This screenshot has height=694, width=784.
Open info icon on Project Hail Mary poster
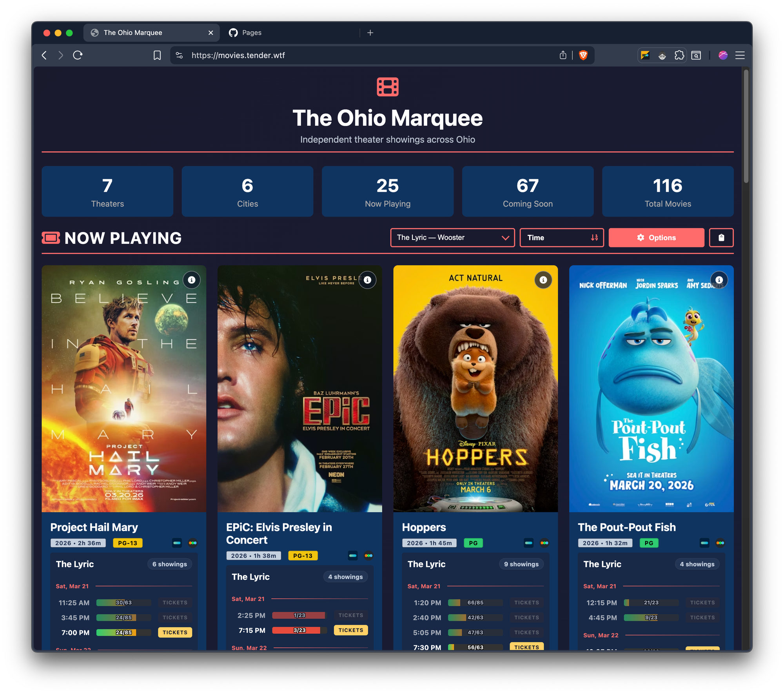[x=191, y=280]
